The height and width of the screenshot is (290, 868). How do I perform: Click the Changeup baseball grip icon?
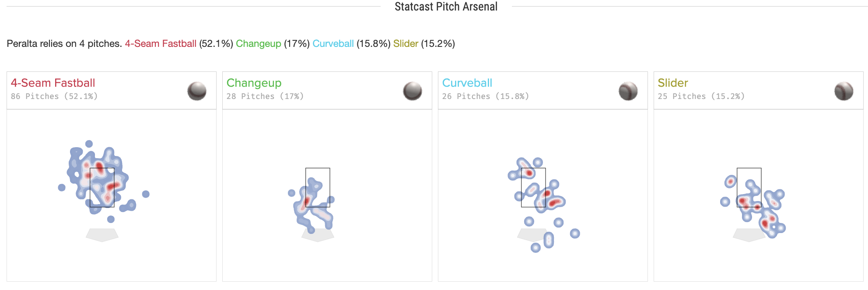[x=413, y=91]
